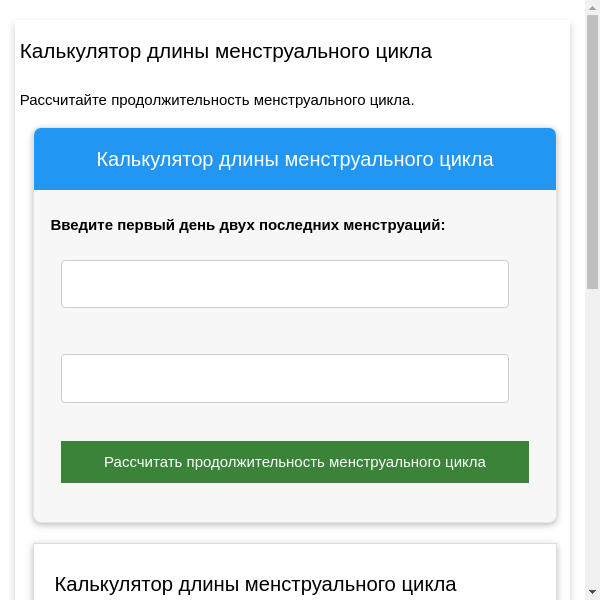Click the label 'Введите первый день двух последних менструаций:'

point(248,225)
